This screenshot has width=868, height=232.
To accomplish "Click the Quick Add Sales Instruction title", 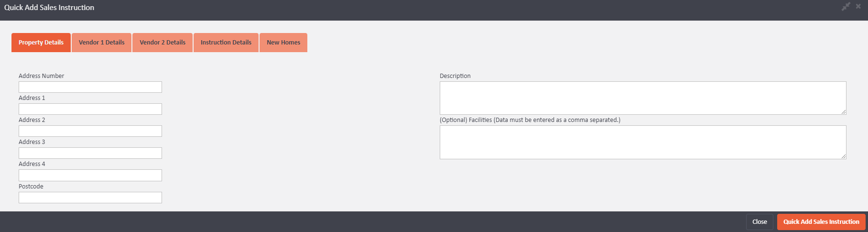I will tap(49, 8).
